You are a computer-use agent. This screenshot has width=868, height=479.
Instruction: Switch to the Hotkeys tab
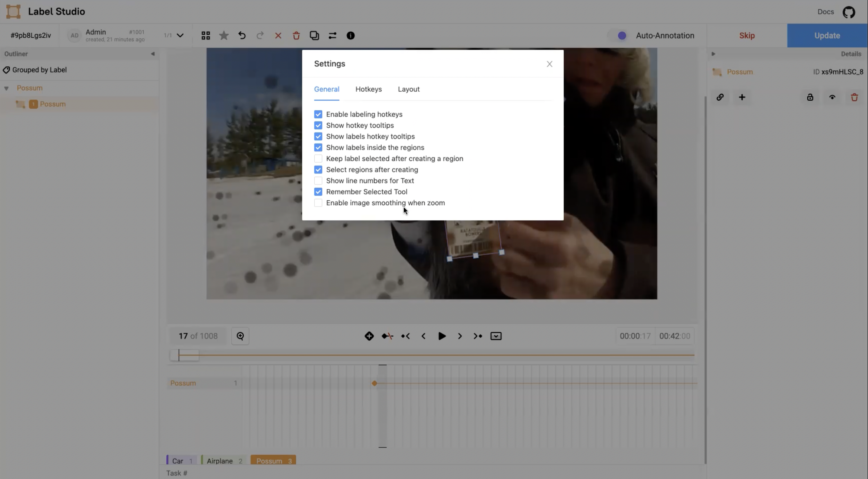pos(368,89)
